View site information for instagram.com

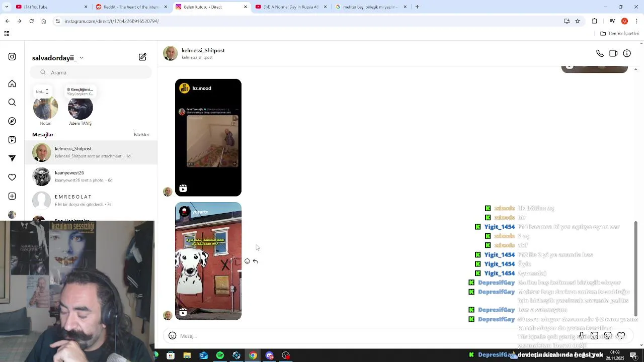(58, 21)
